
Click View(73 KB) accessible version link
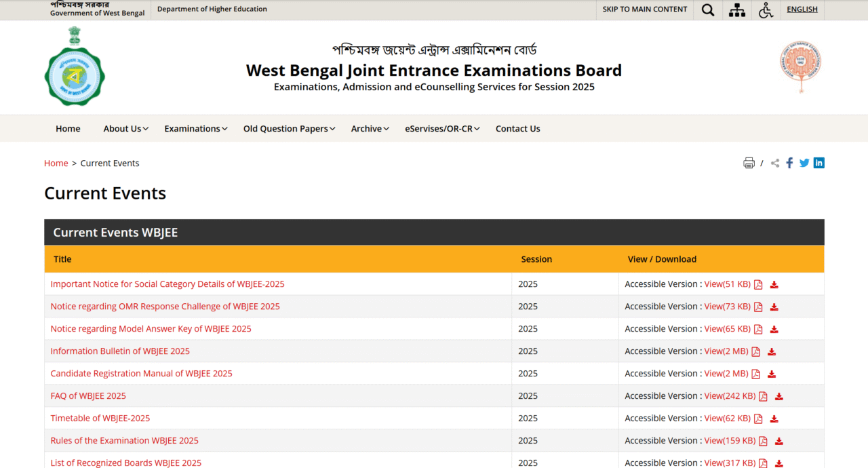pos(728,307)
